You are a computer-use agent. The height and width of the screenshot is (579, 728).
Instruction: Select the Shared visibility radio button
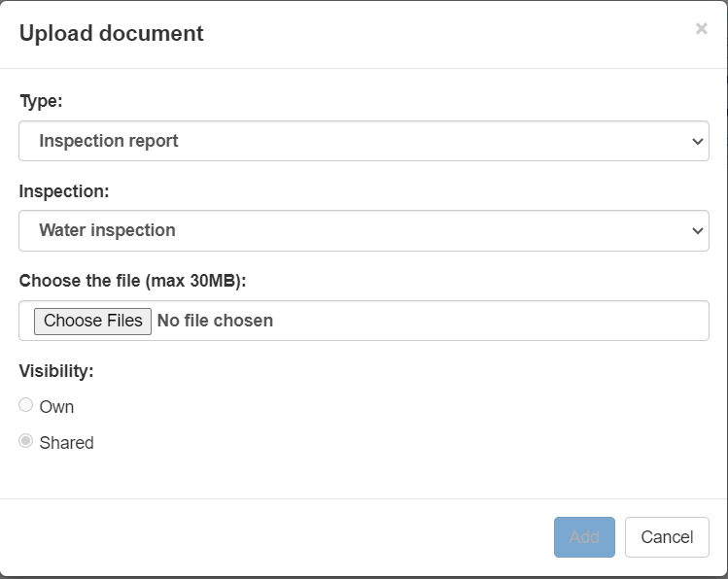[26, 441]
